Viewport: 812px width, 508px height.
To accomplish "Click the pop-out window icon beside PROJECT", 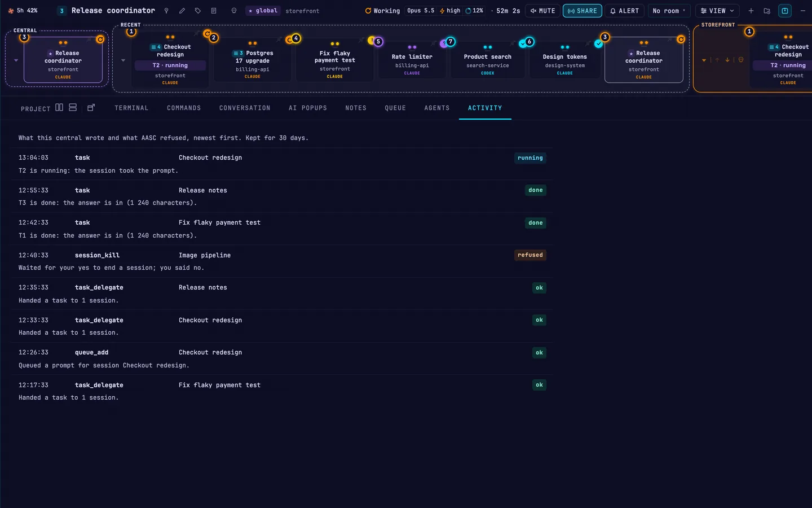I will tap(91, 107).
